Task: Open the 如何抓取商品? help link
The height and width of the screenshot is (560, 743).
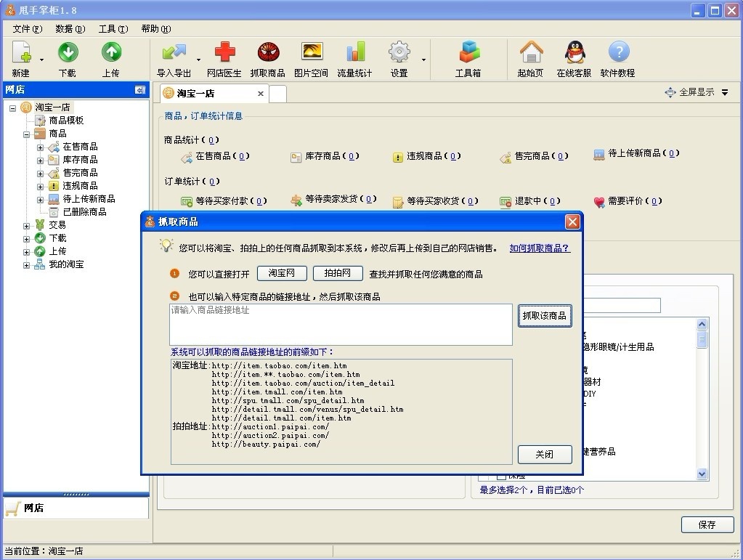Action: coord(540,248)
